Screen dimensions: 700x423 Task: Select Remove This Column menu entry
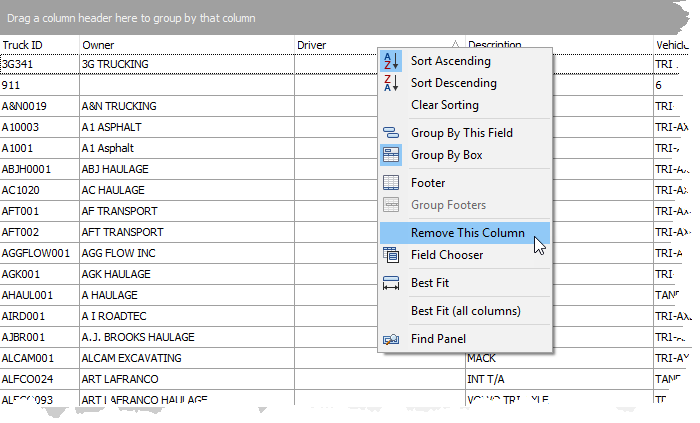click(467, 233)
